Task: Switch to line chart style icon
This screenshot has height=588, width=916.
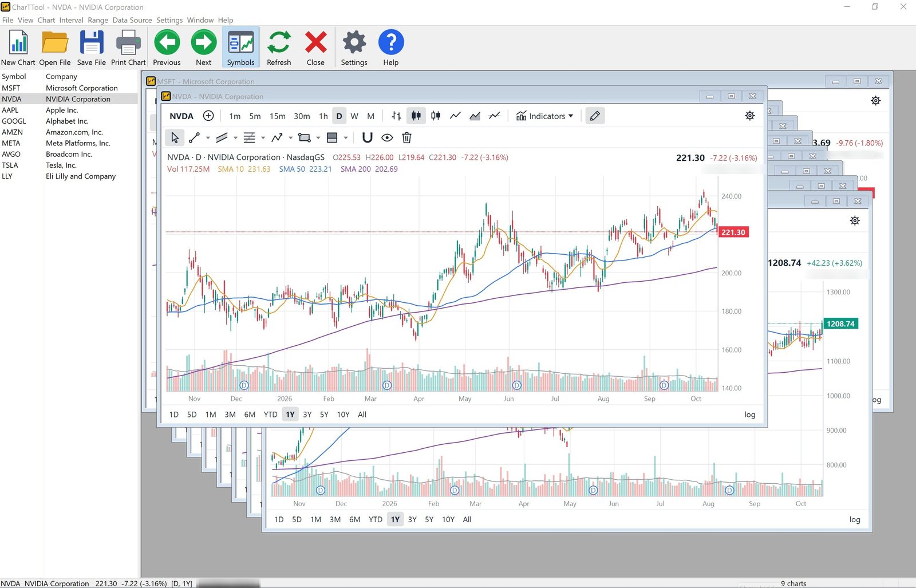Action: (455, 116)
